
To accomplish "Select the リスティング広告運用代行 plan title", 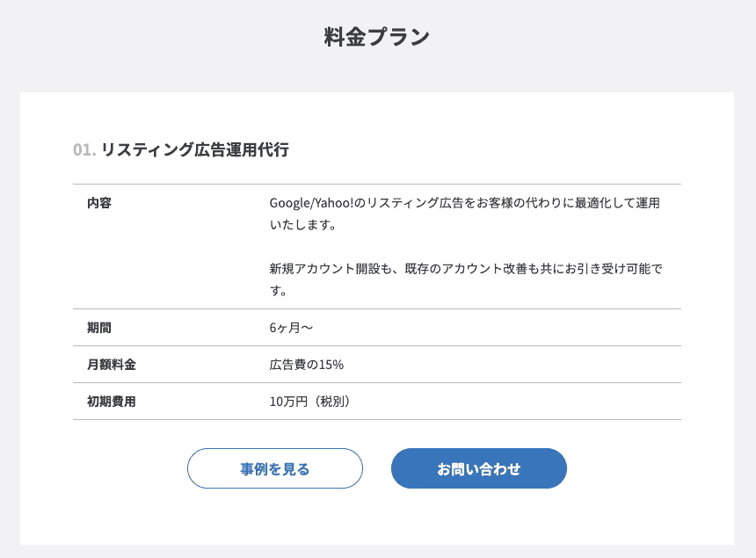I will coord(195,150).
